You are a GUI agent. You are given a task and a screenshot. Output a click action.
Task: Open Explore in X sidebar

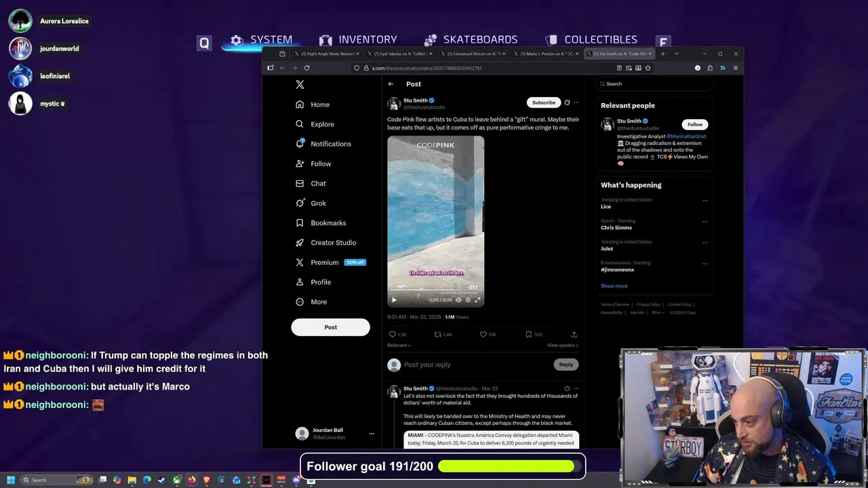click(315, 124)
